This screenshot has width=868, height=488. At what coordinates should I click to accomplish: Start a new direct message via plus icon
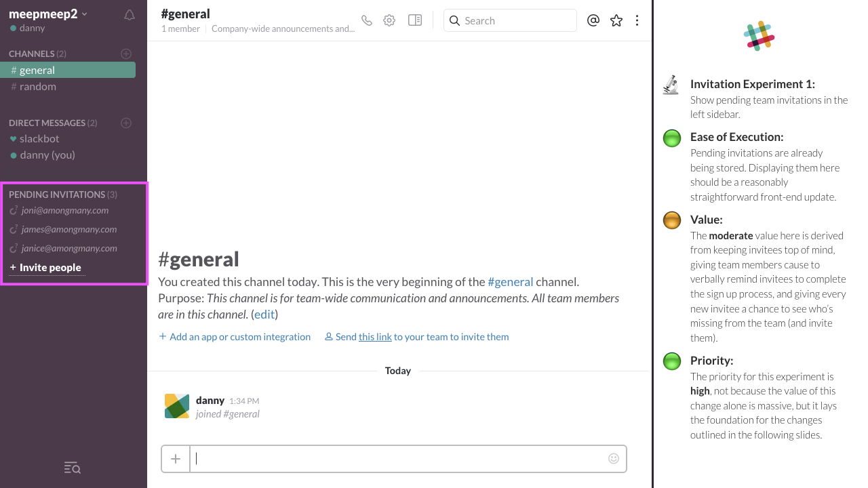click(x=125, y=123)
